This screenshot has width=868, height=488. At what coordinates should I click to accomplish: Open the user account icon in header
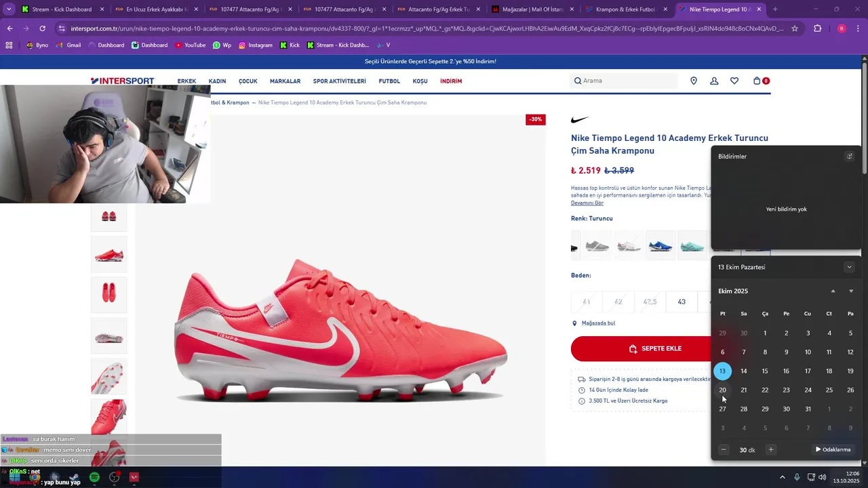[714, 81]
